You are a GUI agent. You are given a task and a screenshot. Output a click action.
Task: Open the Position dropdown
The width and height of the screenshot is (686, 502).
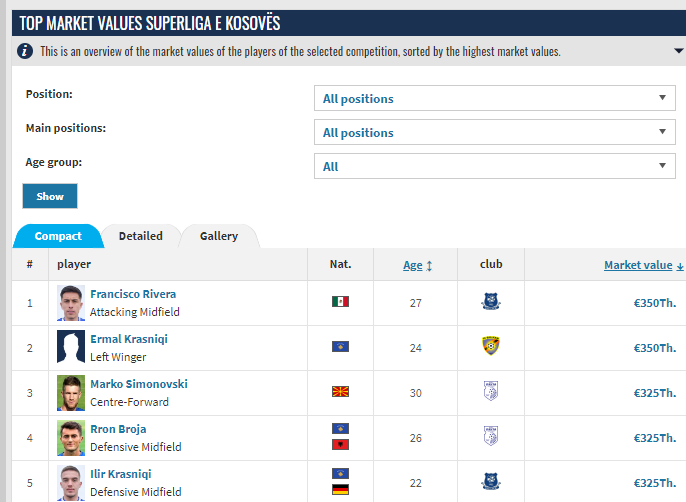(x=495, y=98)
